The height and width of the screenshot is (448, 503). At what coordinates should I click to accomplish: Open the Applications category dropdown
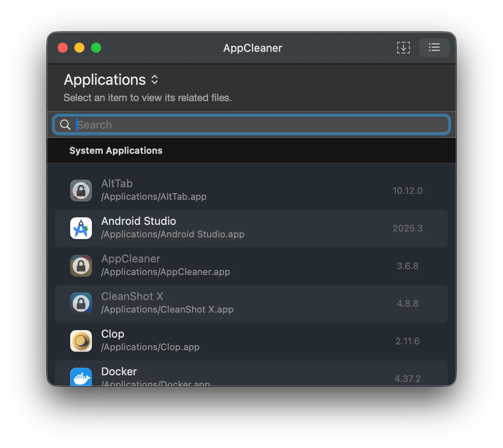[111, 80]
